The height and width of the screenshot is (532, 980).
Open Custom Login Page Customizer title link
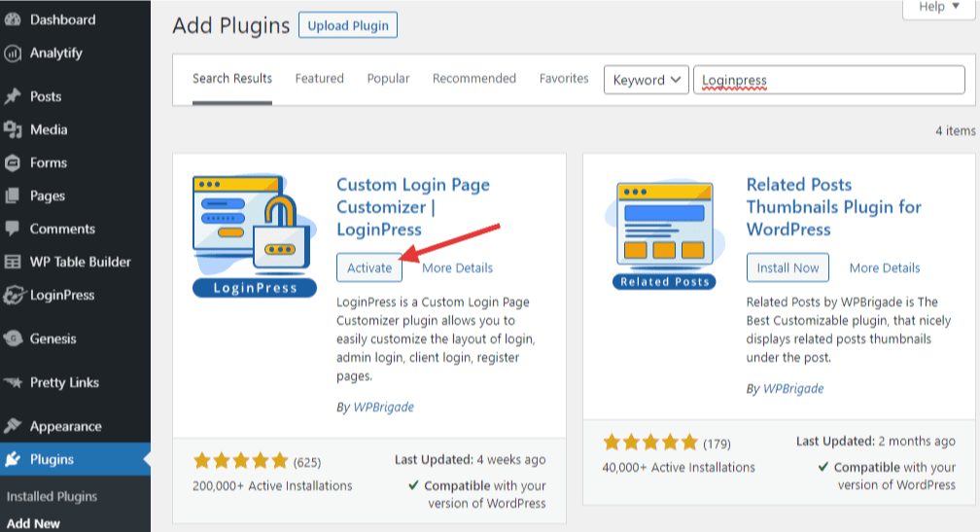click(x=412, y=207)
